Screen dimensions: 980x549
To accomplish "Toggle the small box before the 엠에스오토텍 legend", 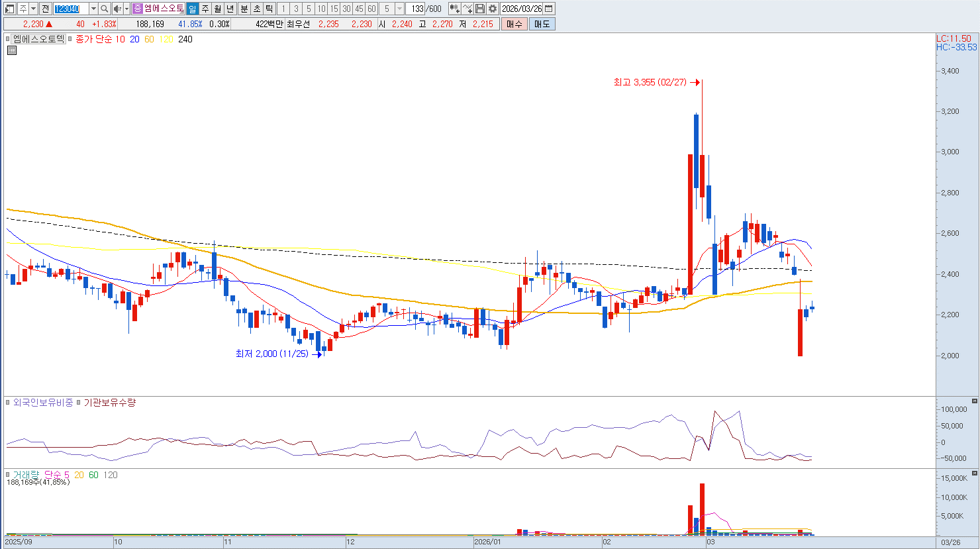I will point(9,39).
